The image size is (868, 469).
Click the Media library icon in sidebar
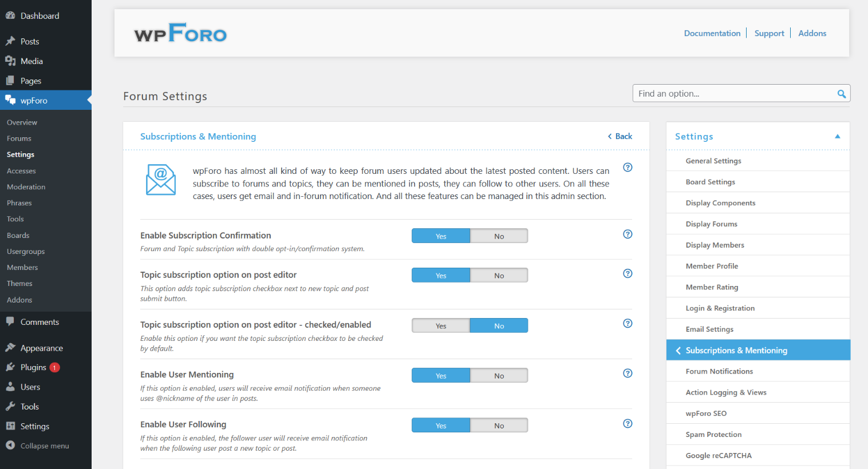(x=10, y=61)
